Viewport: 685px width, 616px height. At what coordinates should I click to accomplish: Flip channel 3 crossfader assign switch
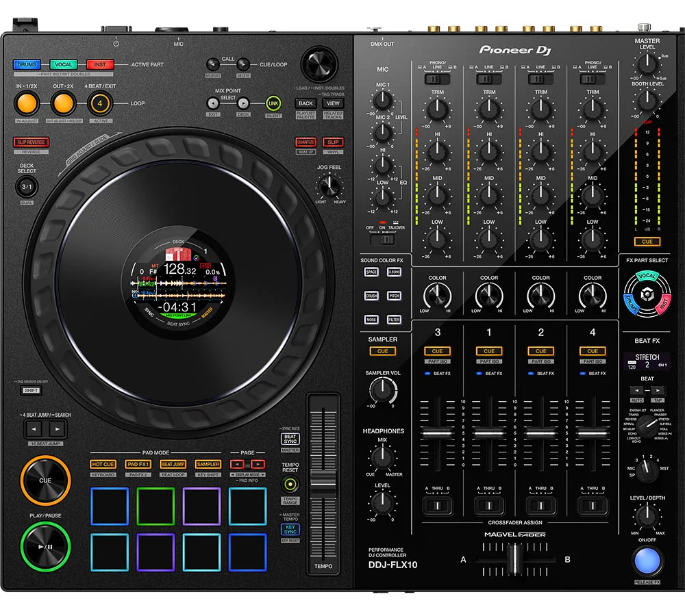click(x=437, y=506)
